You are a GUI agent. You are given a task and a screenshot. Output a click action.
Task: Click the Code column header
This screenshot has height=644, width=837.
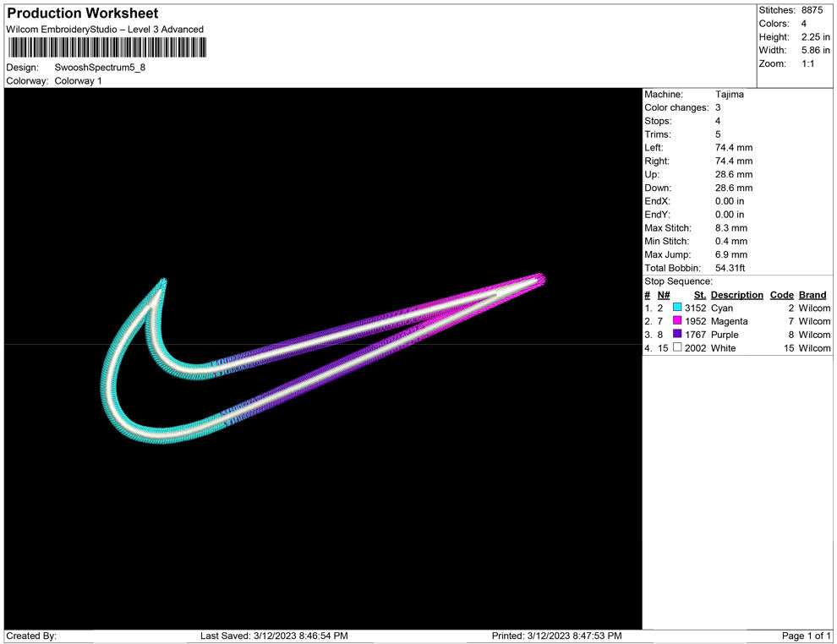click(781, 295)
